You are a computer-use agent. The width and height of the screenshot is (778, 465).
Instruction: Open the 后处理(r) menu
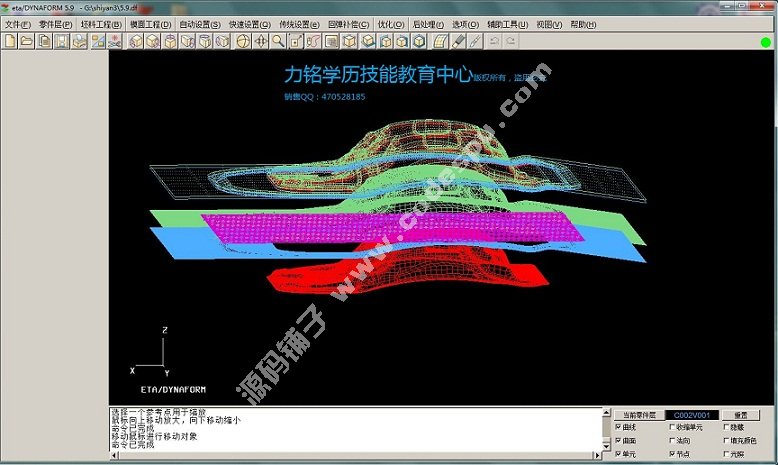pyautogui.click(x=428, y=24)
